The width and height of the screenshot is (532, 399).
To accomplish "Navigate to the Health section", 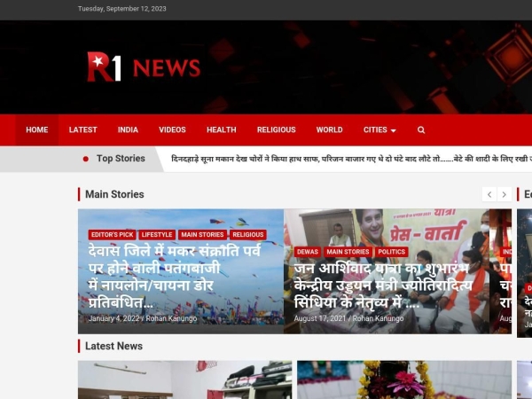I will (222, 129).
